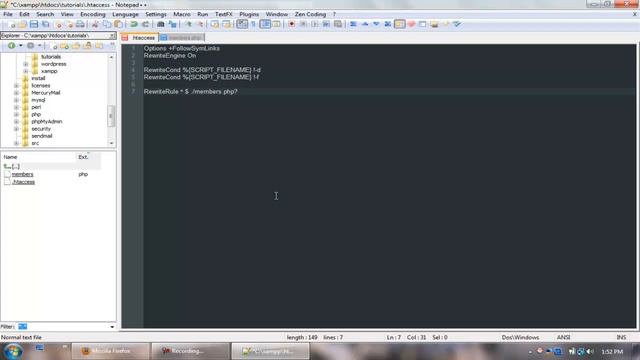Expand the MercuryMail folder node
The width and height of the screenshot is (640, 360).
pyautogui.click(x=16, y=93)
